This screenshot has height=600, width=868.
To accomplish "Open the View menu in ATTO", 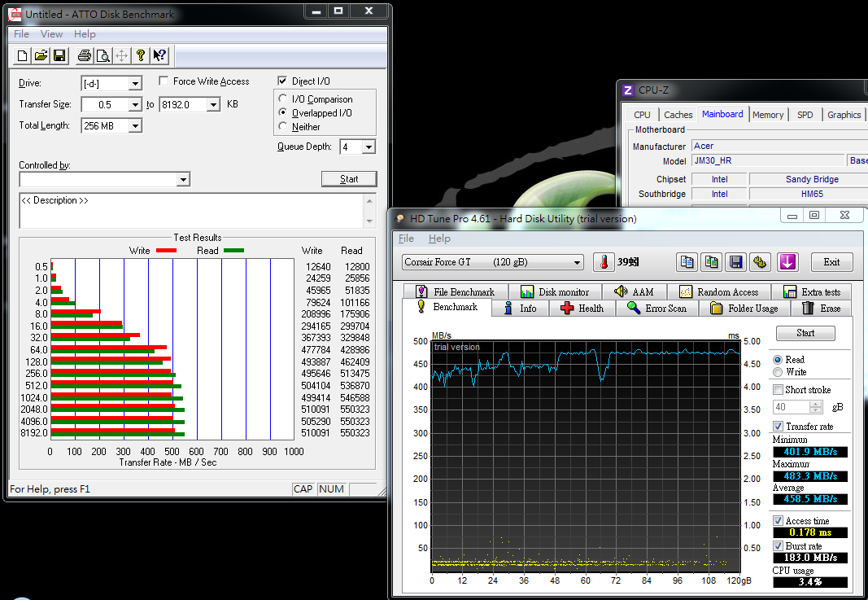I will 51,34.
